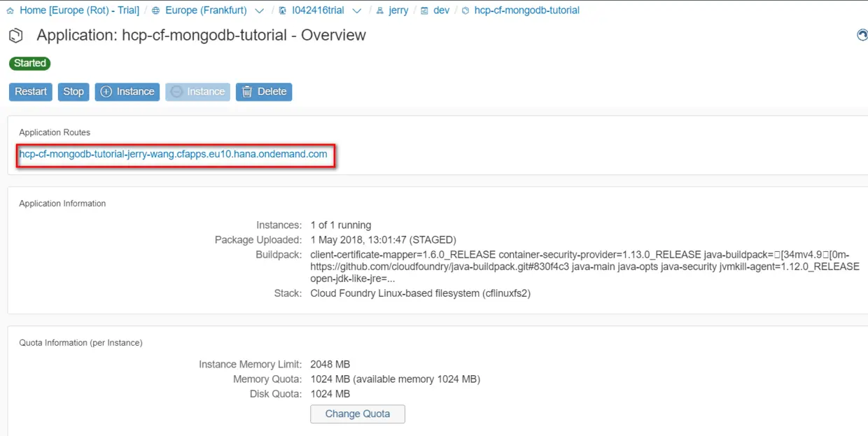Click user icon at top right
The height and width of the screenshot is (436, 868).
862,35
